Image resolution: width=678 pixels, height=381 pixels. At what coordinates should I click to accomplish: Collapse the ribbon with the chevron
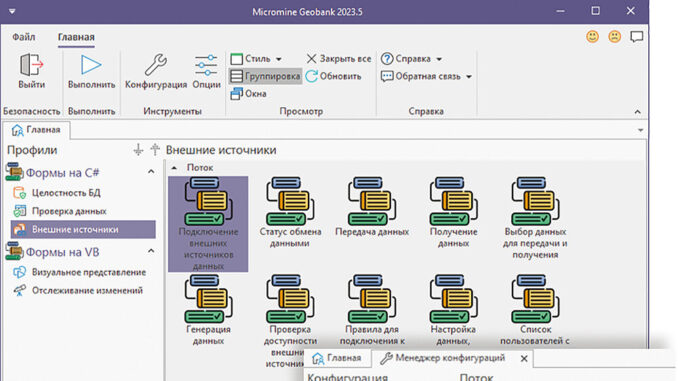638,112
